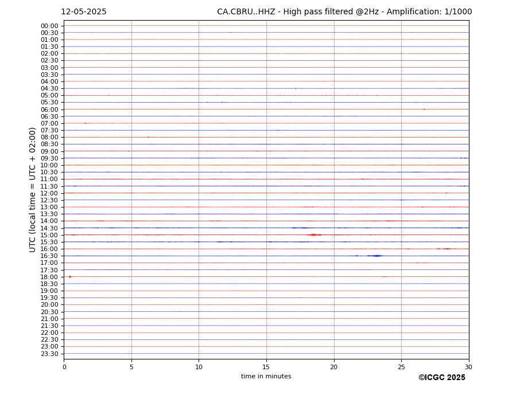
Task: Click the 09:30 row time label
Action: (x=49, y=159)
